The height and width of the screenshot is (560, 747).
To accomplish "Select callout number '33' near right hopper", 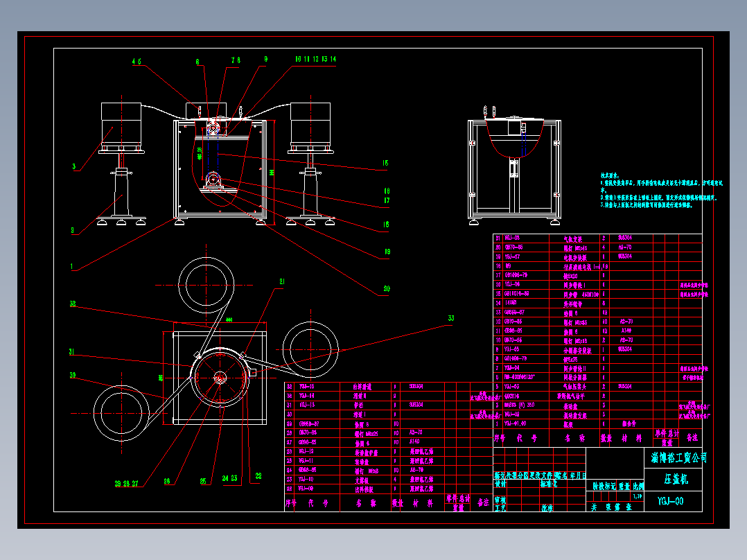I will (x=450, y=318).
